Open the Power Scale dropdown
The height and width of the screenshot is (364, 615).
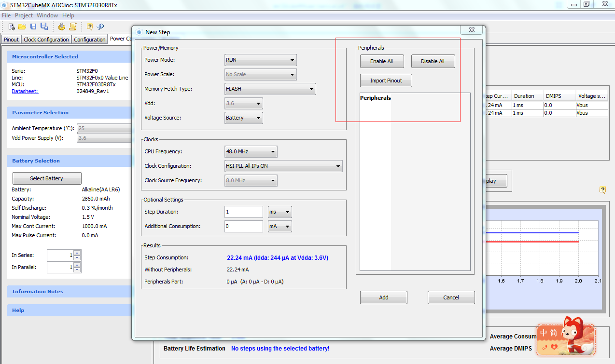261,74
